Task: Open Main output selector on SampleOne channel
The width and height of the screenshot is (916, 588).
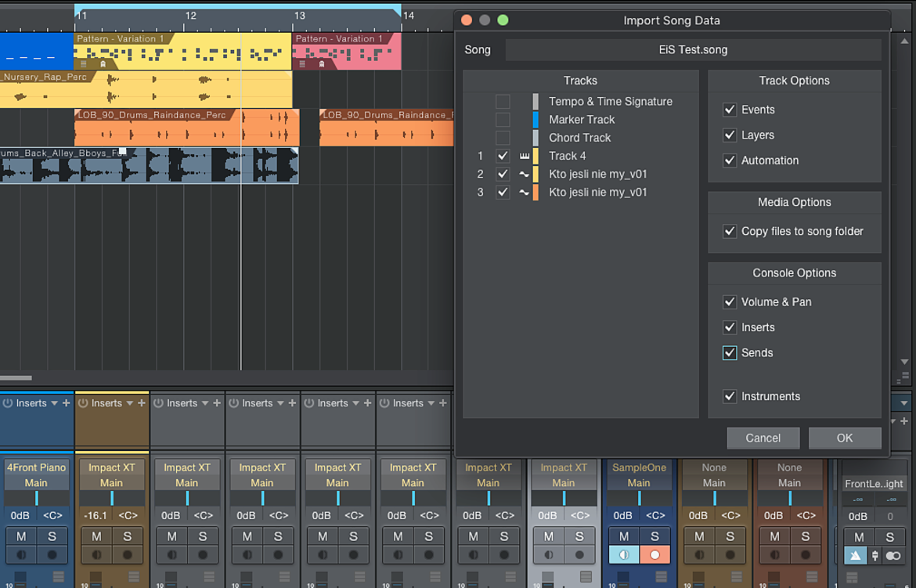Action: coord(639,483)
